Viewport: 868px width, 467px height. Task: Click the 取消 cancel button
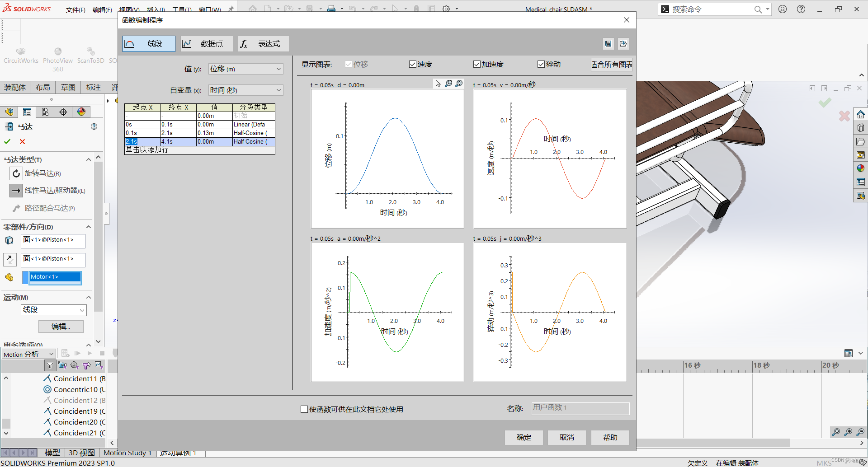click(567, 437)
